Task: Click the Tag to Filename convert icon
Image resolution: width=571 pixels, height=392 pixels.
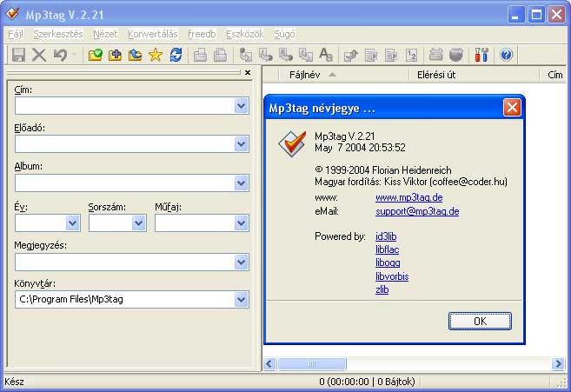Action: (245, 55)
